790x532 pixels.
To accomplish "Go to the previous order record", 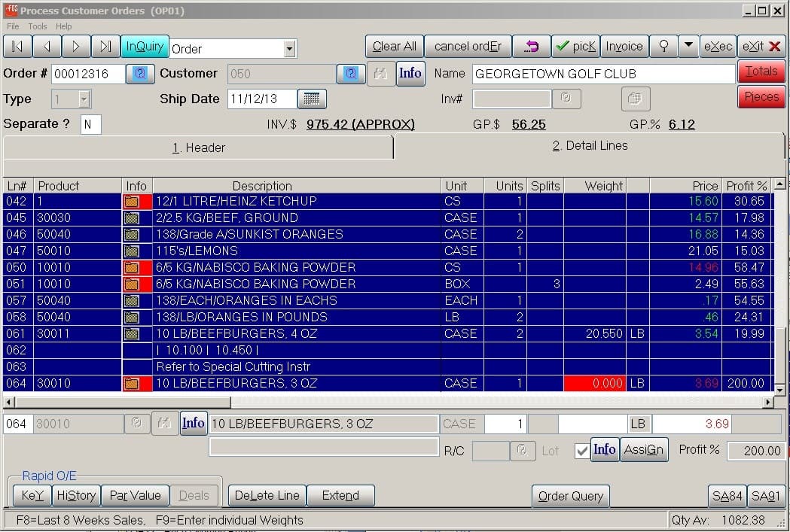I will (47, 47).
